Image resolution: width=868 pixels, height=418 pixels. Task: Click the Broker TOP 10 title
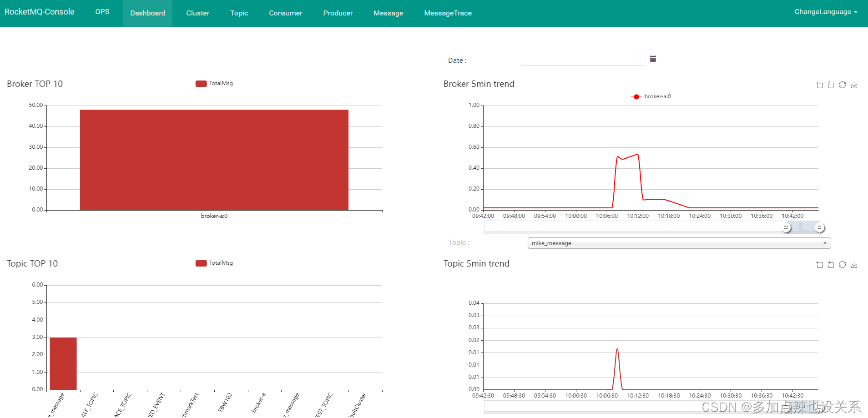35,84
